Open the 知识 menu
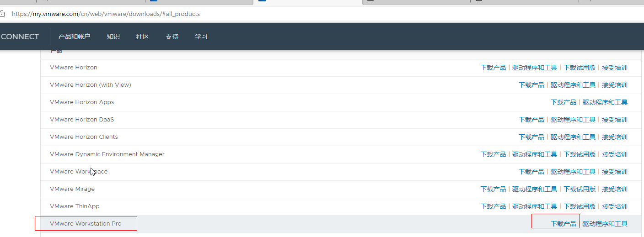The height and width of the screenshot is (237, 644). (113, 37)
